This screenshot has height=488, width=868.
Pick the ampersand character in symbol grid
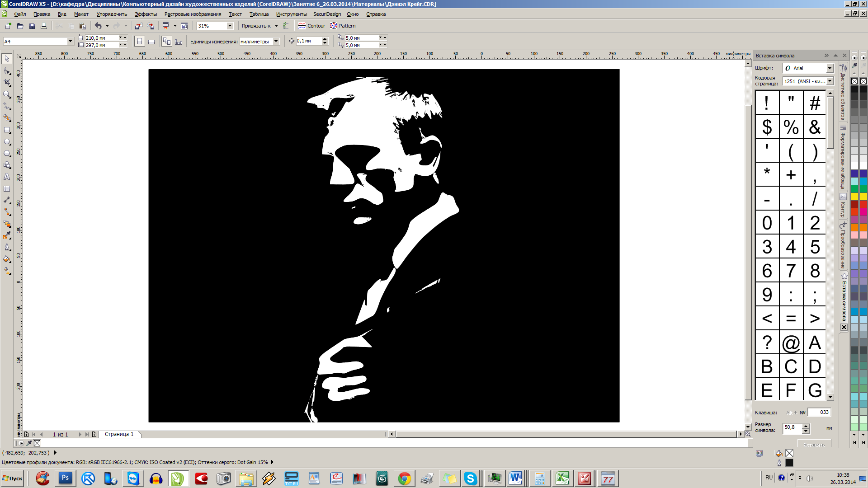[815, 127]
